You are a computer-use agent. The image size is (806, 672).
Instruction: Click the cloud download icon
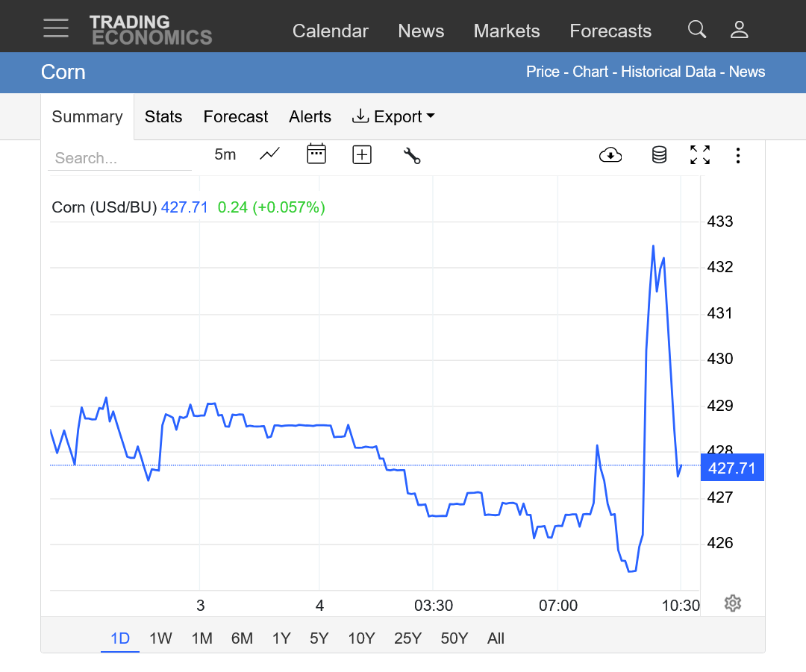click(610, 155)
